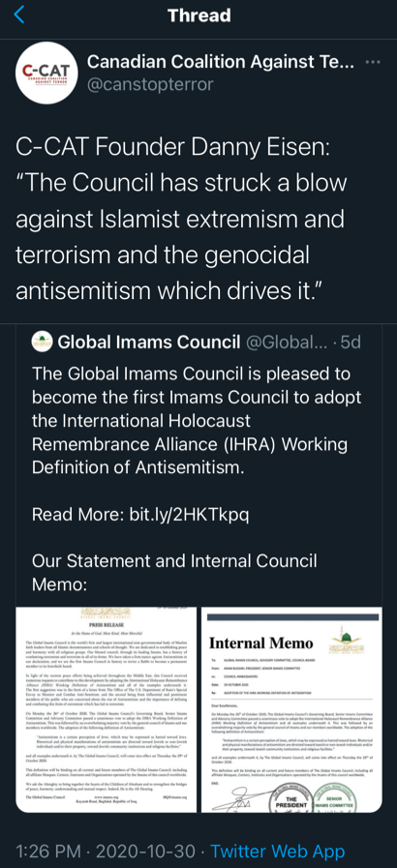Select the Danny Eisen quote tweet text
The height and width of the screenshot is (868, 397).
182,220
